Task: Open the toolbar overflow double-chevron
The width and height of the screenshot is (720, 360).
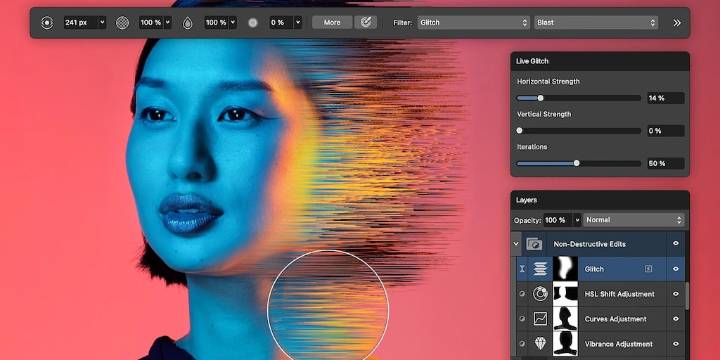Action: 676,22
